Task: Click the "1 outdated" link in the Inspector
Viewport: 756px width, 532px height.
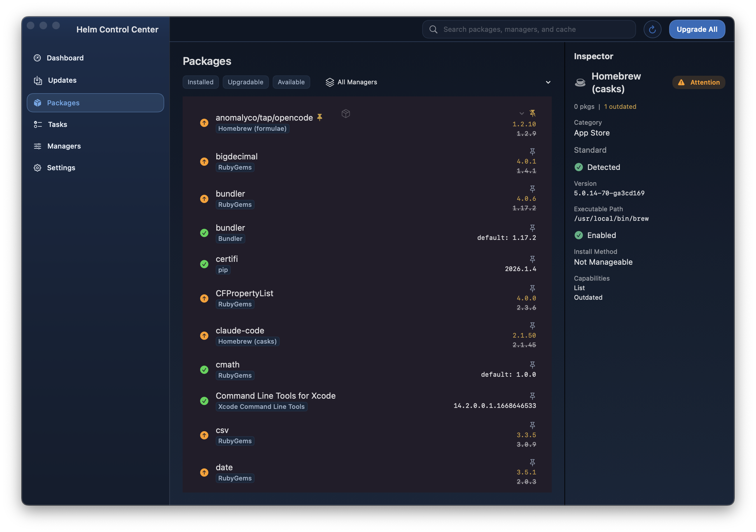Action: pos(620,106)
